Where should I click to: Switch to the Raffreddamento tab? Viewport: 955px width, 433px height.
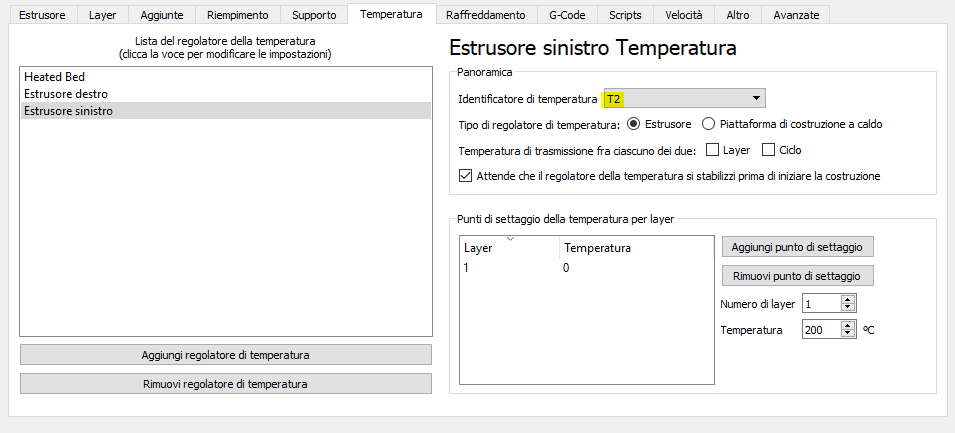(486, 15)
